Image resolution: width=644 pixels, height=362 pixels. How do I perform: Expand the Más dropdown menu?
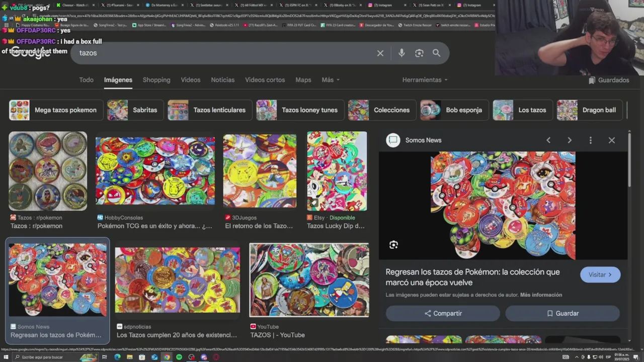click(331, 80)
